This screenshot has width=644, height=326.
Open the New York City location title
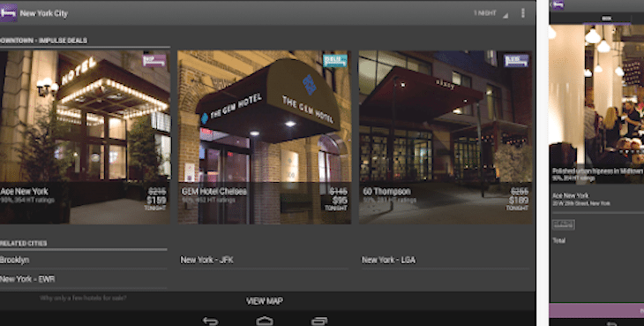click(x=44, y=13)
